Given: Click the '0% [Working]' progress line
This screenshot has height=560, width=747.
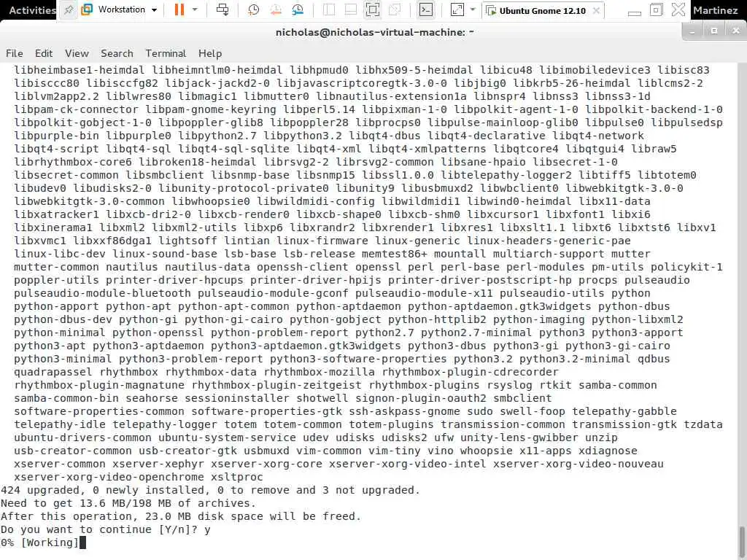Looking at the screenshot, I should (39, 542).
